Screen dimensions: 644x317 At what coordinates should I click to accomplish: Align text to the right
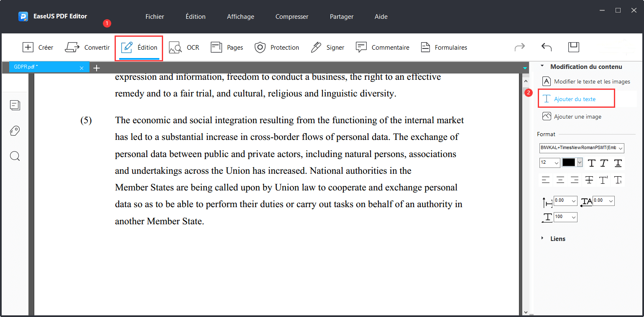coord(575,180)
